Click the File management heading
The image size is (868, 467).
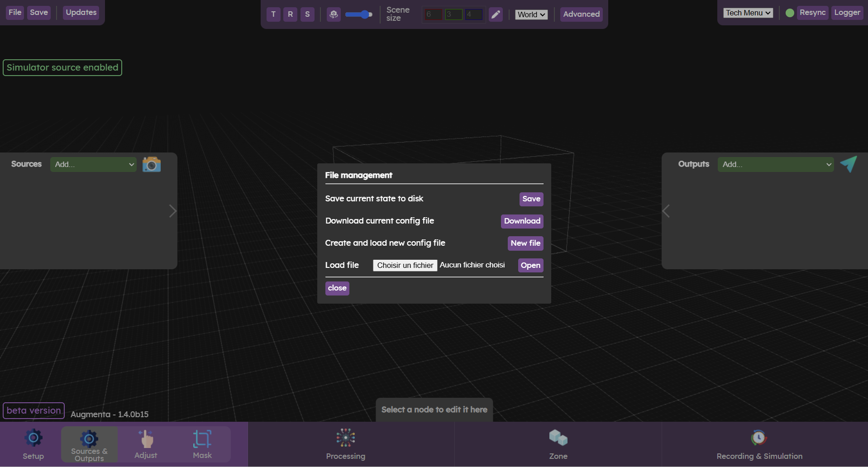(x=359, y=176)
